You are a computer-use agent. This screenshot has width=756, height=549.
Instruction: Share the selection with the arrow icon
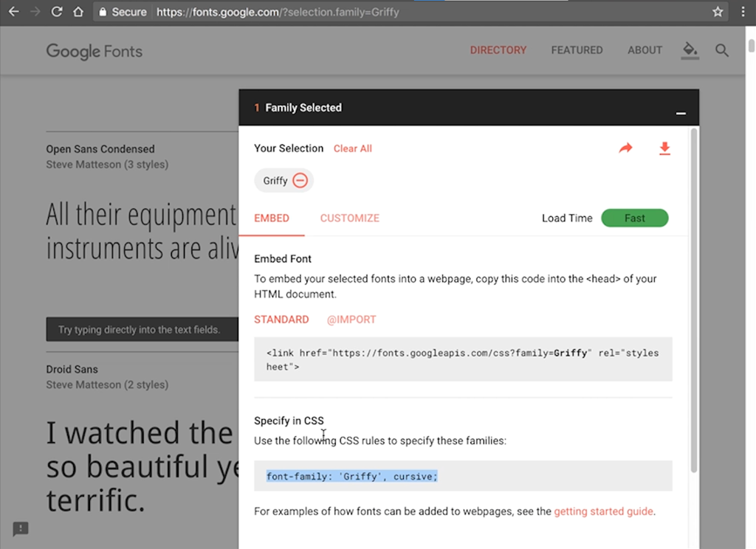click(x=625, y=148)
